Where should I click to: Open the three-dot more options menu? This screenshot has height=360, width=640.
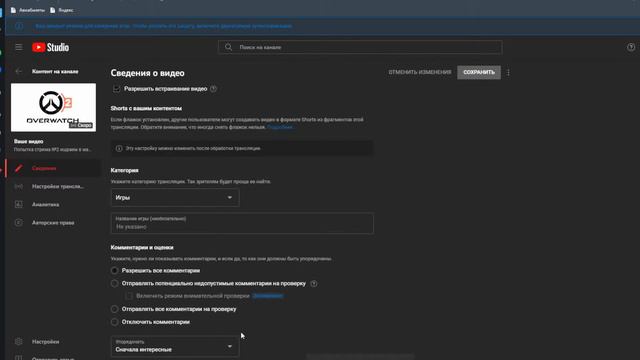tap(508, 73)
